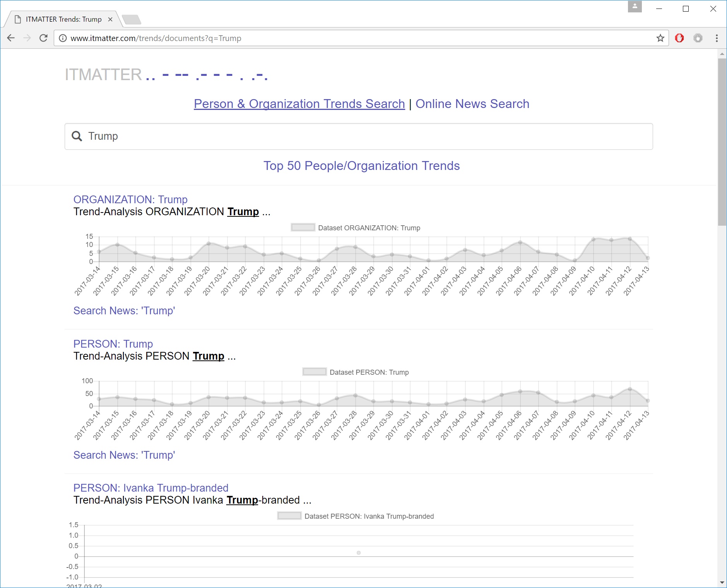Click the single data point on Ivanka chart
This screenshot has width=727, height=588.
pyautogui.click(x=359, y=553)
